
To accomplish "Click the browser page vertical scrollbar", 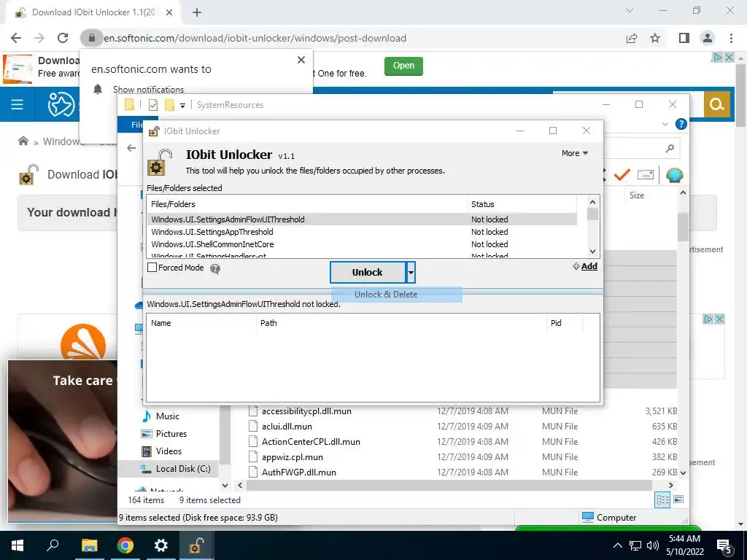I will click(x=741, y=94).
